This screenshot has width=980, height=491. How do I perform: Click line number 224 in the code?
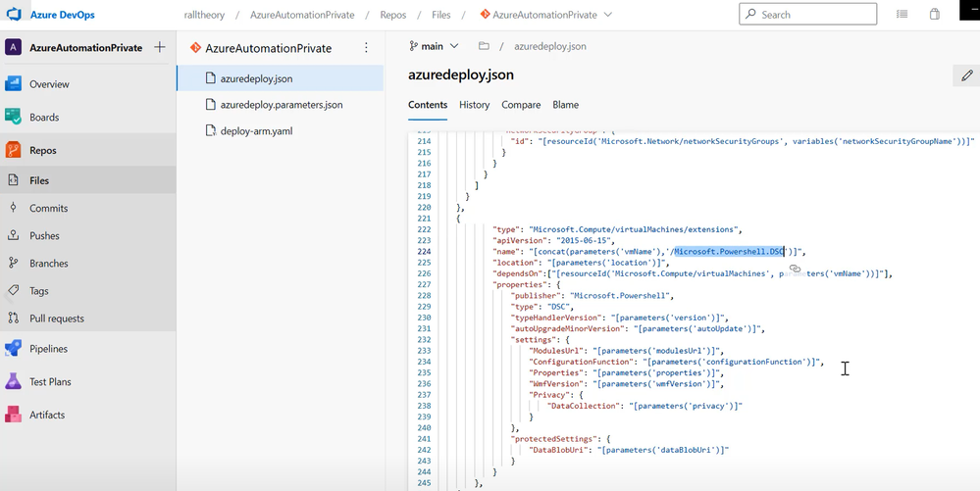424,251
